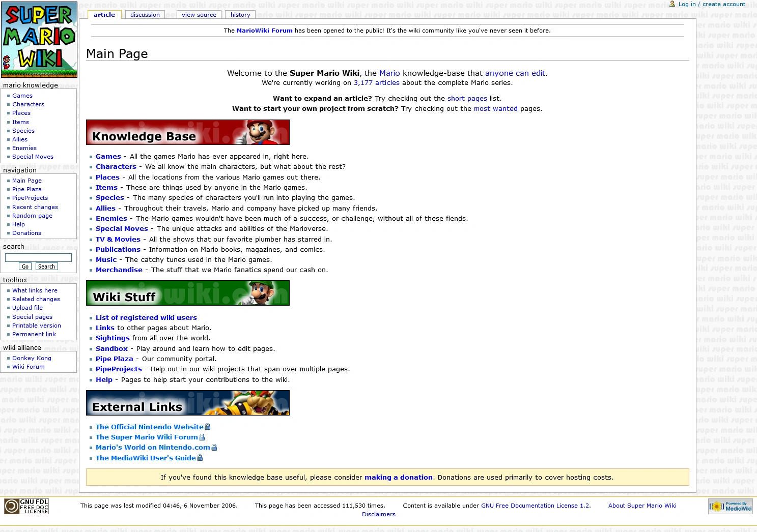Click the Go button

(25, 267)
